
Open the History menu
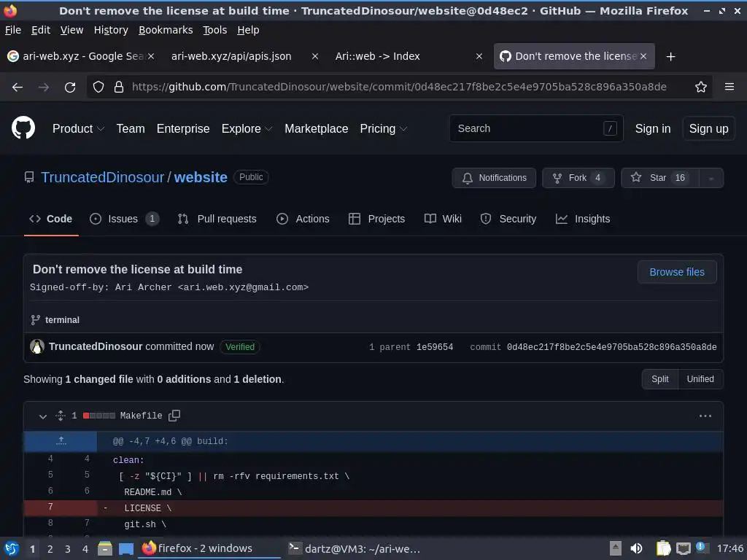111,30
